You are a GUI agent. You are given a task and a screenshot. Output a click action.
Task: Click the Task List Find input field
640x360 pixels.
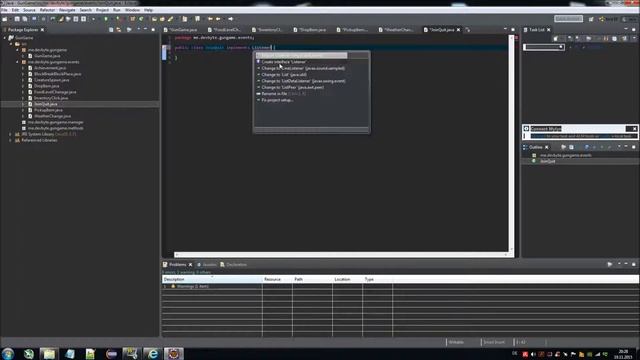click(543, 47)
